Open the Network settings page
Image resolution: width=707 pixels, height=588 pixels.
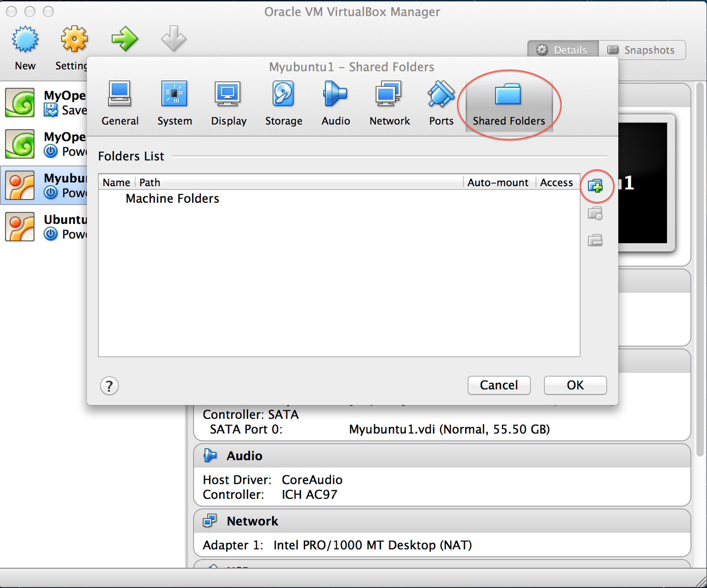[389, 102]
